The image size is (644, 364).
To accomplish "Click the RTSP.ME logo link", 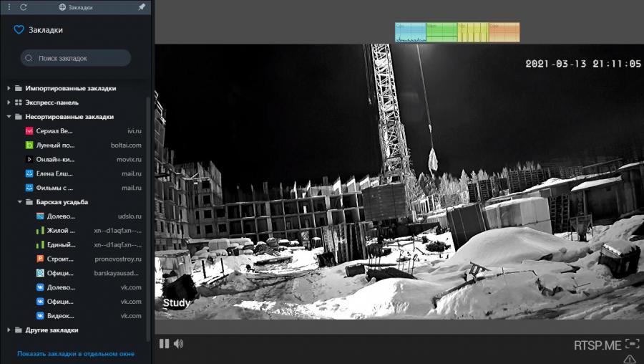I will point(597,345).
